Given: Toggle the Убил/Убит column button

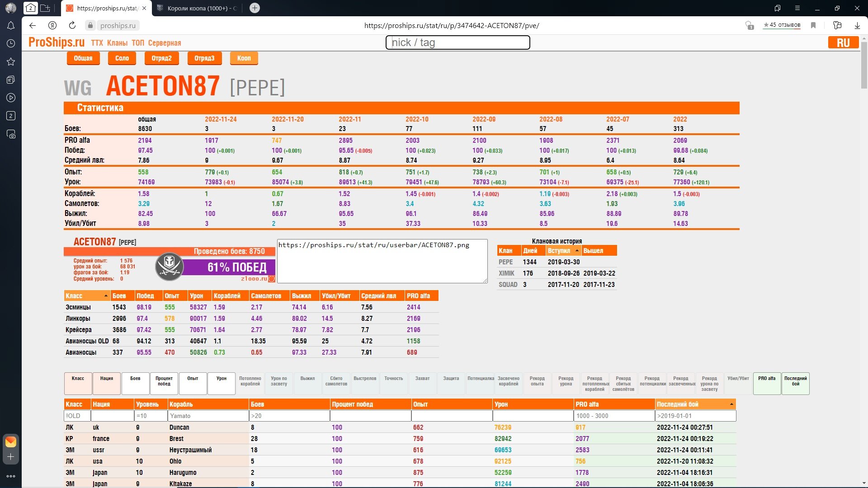Looking at the screenshot, I should pos(738,384).
